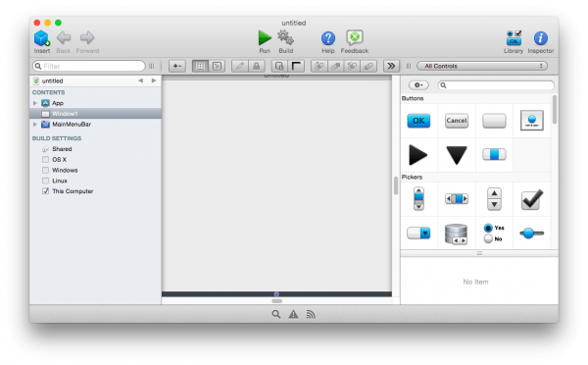Open the Library panel icon

coord(514,38)
